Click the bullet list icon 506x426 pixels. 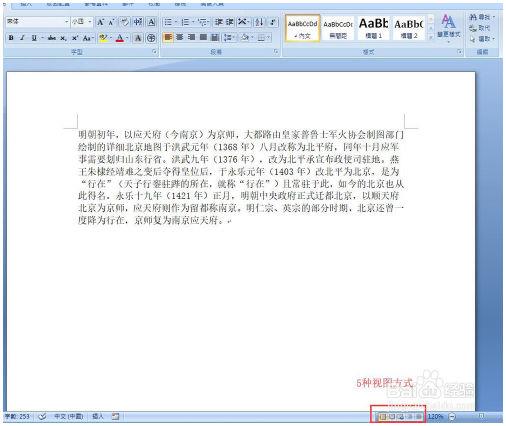point(168,22)
